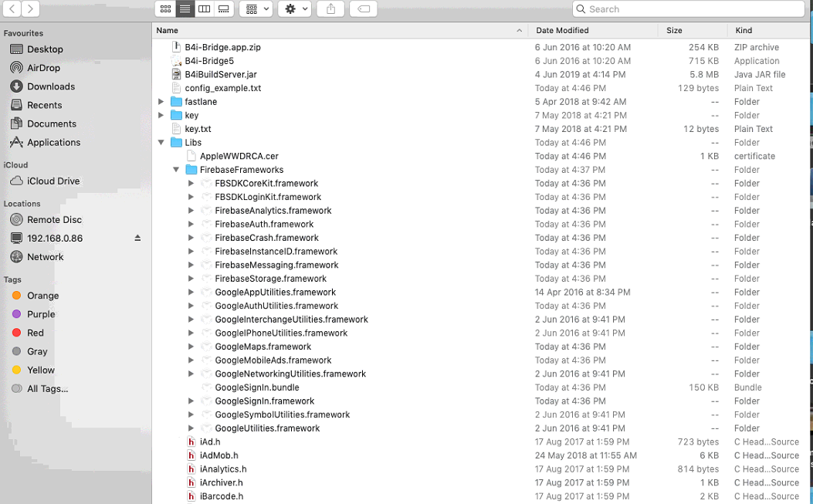Select the B4i-Bridge5 application icon
Image resolution: width=813 pixels, height=504 pixels.
(x=176, y=61)
